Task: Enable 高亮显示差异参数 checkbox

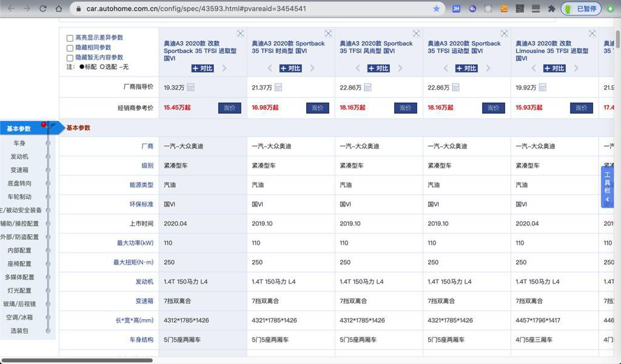Action: click(70, 38)
